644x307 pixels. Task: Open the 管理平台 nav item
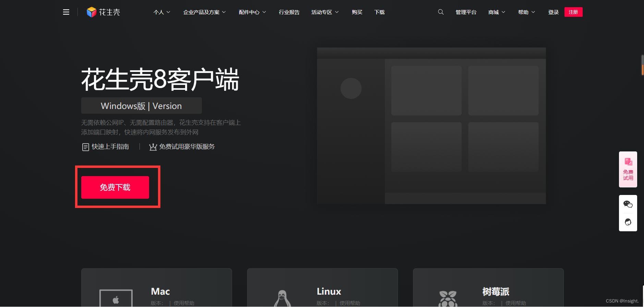[466, 12]
